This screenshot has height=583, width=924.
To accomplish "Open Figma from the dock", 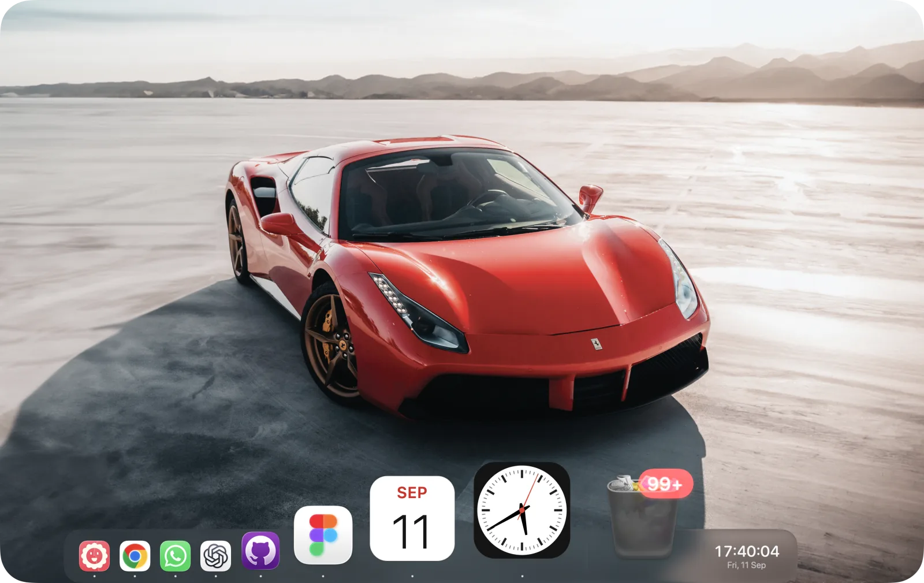I will point(323,535).
